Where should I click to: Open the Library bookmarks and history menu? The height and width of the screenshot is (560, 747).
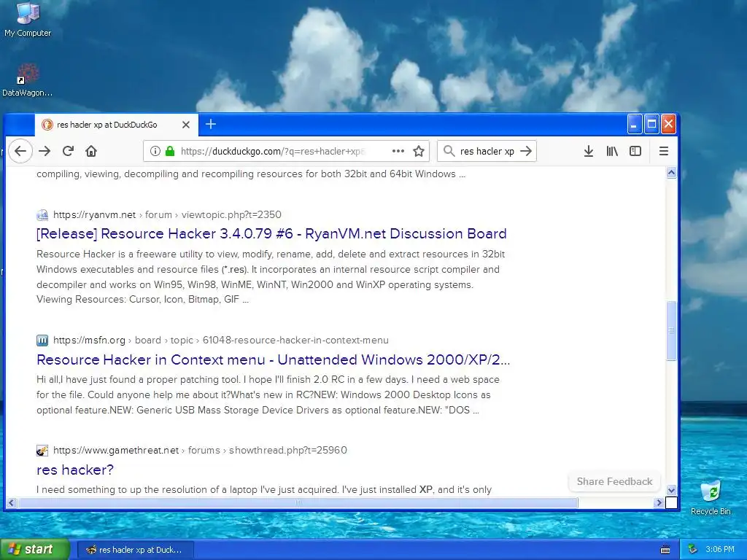pyautogui.click(x=612, y=151)
